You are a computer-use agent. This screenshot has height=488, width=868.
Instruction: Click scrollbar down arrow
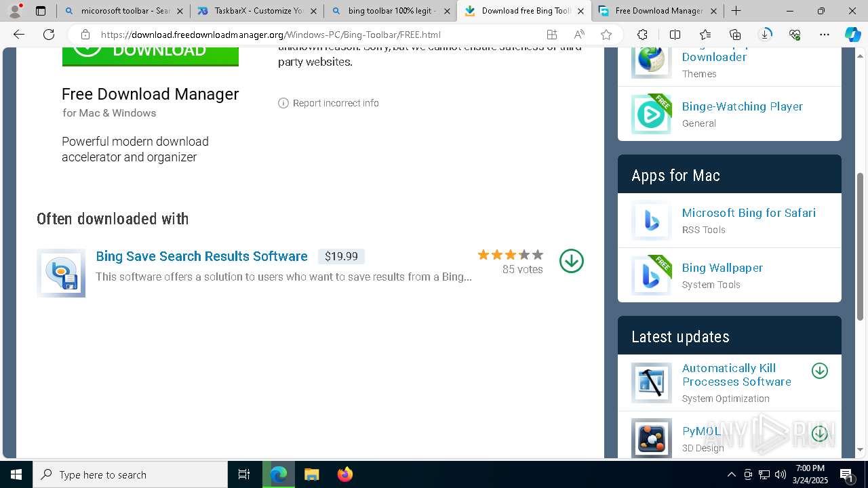pyautogui.click(x=861, y=449)
